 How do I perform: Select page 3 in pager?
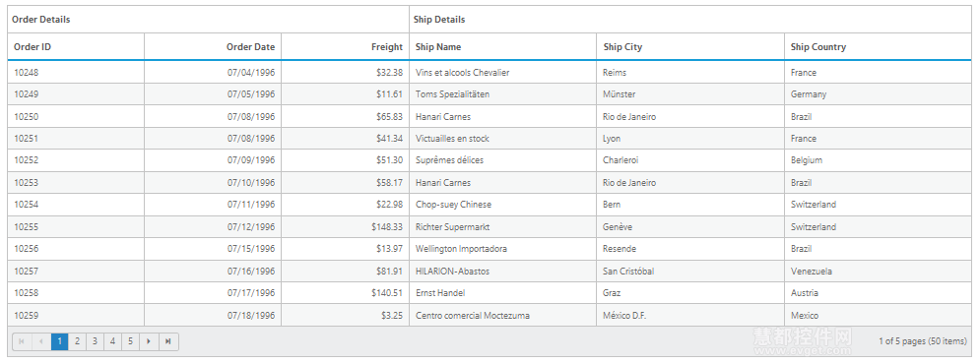coord(95,341)
